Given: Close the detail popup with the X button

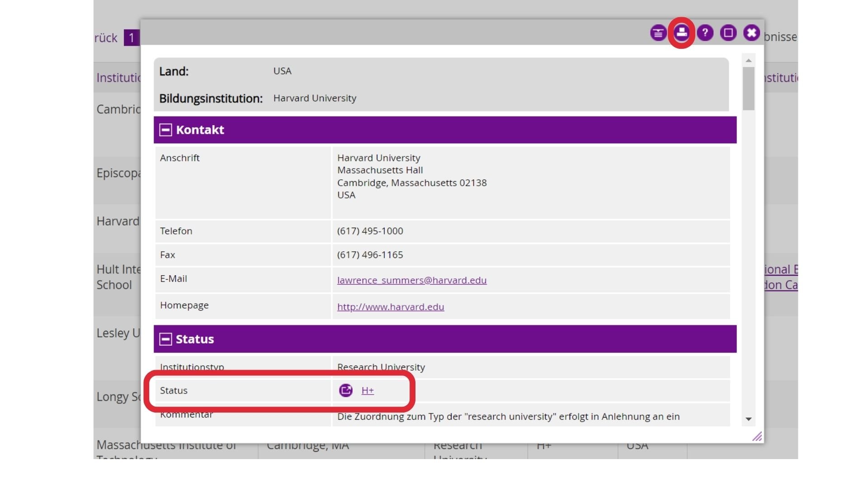Looking at the screenshot, I should tap(751, 33).
